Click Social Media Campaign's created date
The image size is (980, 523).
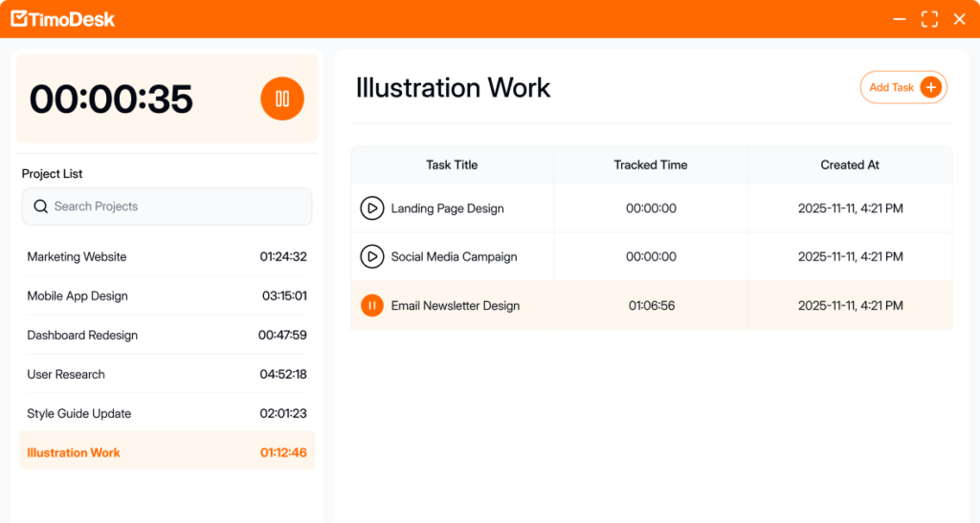[x=851, y=256]
